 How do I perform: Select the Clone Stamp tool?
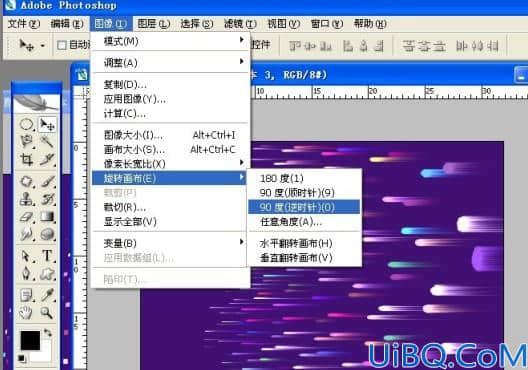26,199
